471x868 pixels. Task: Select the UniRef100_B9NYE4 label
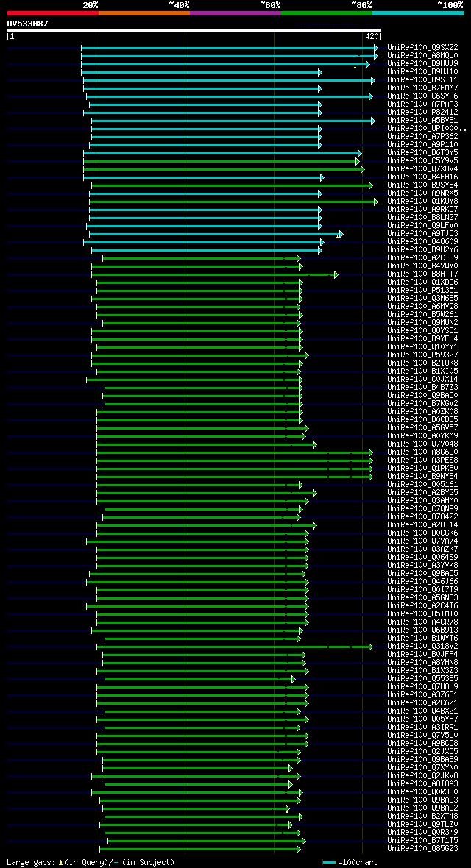422,476
